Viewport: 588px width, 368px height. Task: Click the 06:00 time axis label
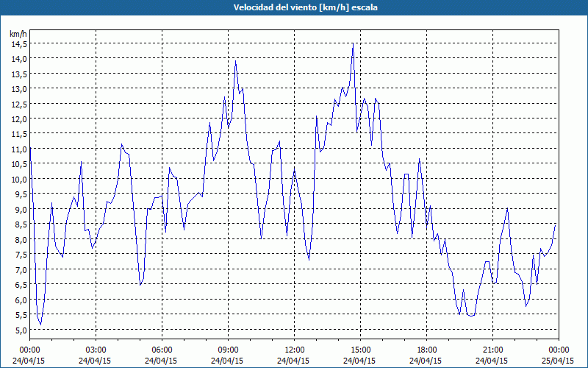coord(162,350)
